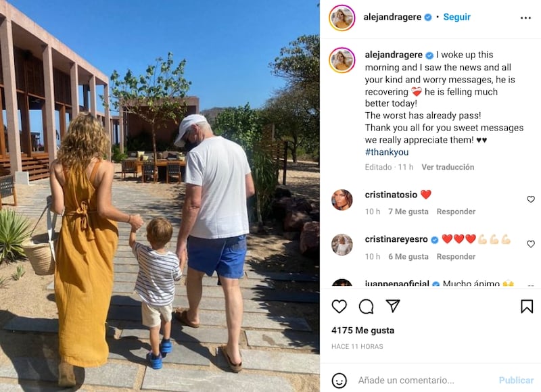View the 7 Me gusta on cristinatosio's comment

pos(408,212)
